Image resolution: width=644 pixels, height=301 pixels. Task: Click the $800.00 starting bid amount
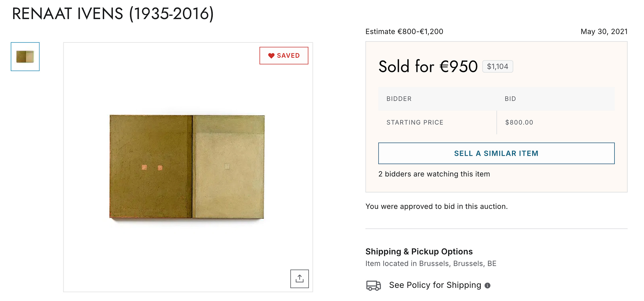point(519,122)
